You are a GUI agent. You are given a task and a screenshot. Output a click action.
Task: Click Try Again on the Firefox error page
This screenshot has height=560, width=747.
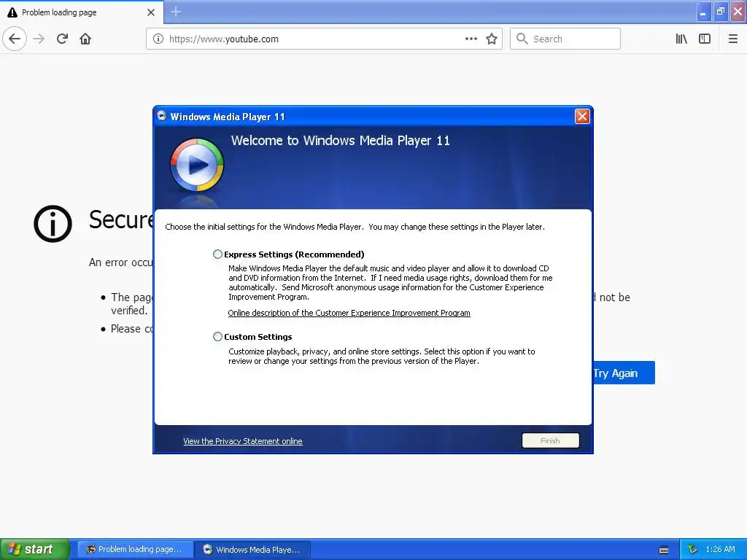(x=624, y=373)
